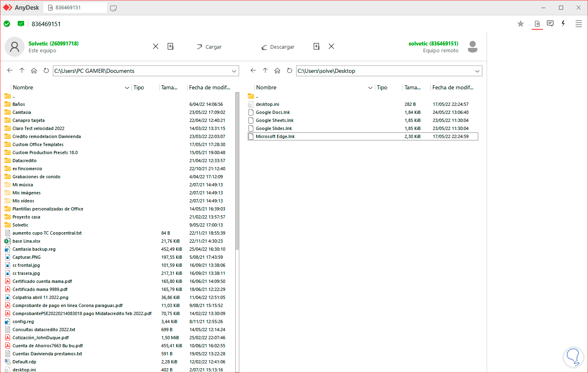Image resolution: width=588 pixels, height=373 pixels.
Task: Create a new folder on the remote computer
Action: pos(317,46)
